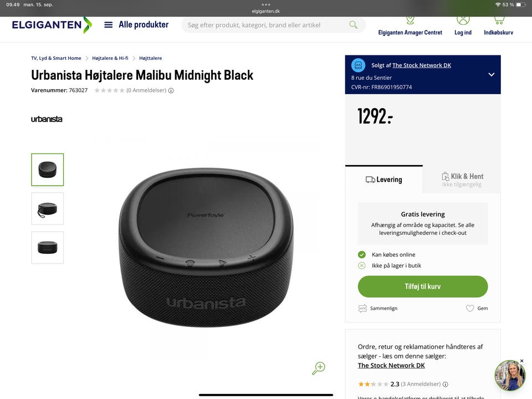Focus the product search field

(x=267, y=25)
